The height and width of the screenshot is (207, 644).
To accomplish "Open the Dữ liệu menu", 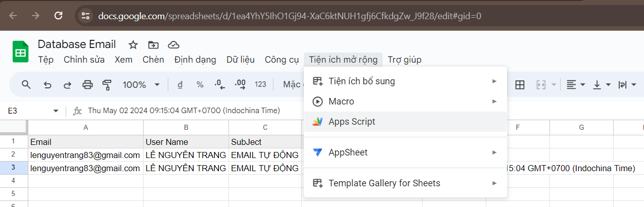I will click(x=241, y=60).
